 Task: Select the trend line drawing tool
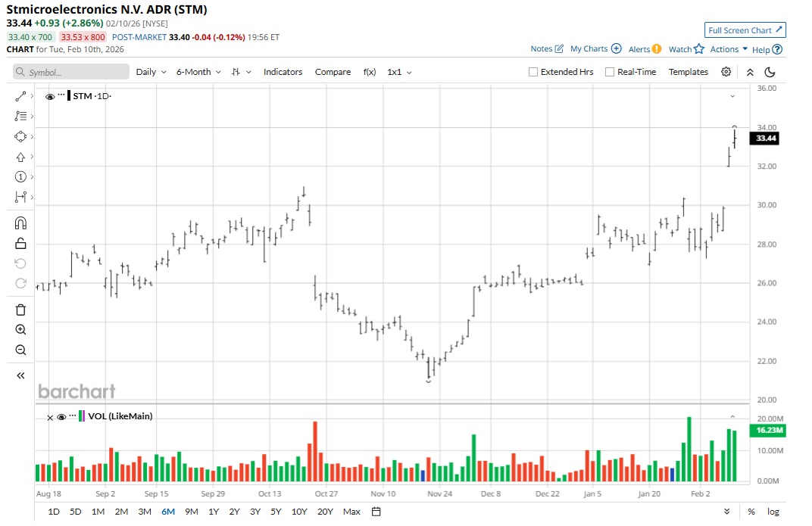[20, 96]
